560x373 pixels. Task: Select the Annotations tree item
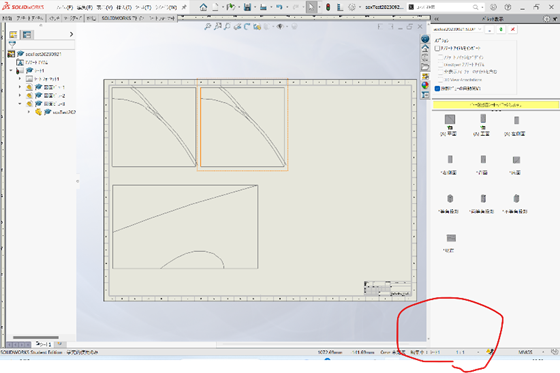coord(32,63)
